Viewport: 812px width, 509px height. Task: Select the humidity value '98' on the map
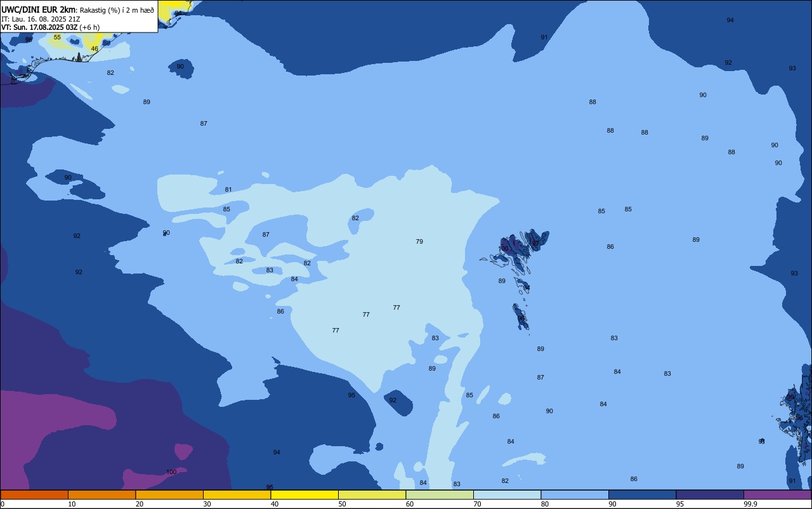(x=29, y=40)
